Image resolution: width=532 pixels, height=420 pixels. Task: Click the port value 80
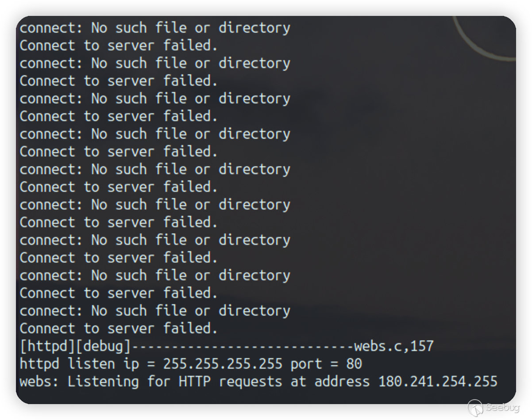[x=354, y=363]
